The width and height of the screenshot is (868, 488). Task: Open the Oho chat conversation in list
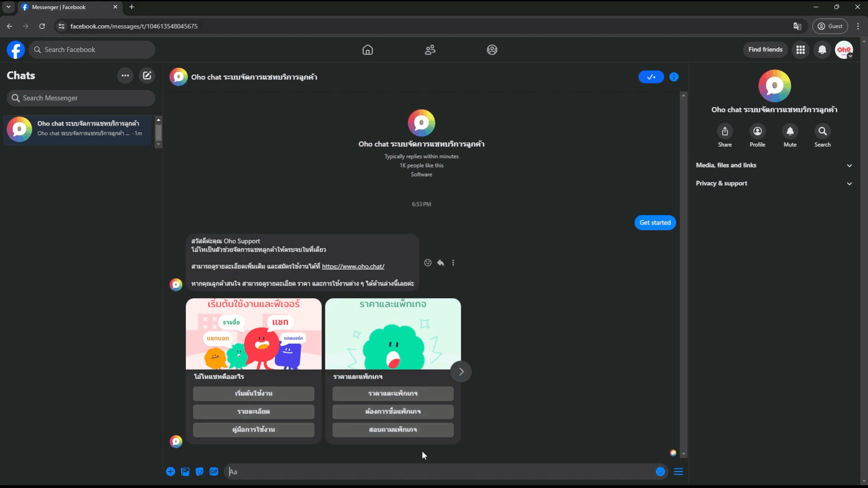pyautogui.click(x=78, y=130)
